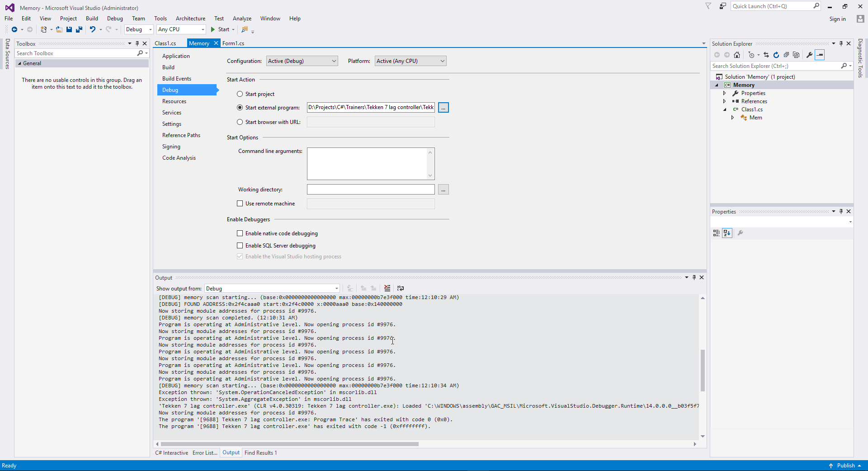
Task: Expand the Mem node under Class1.cs
Action: click(733, 118)
